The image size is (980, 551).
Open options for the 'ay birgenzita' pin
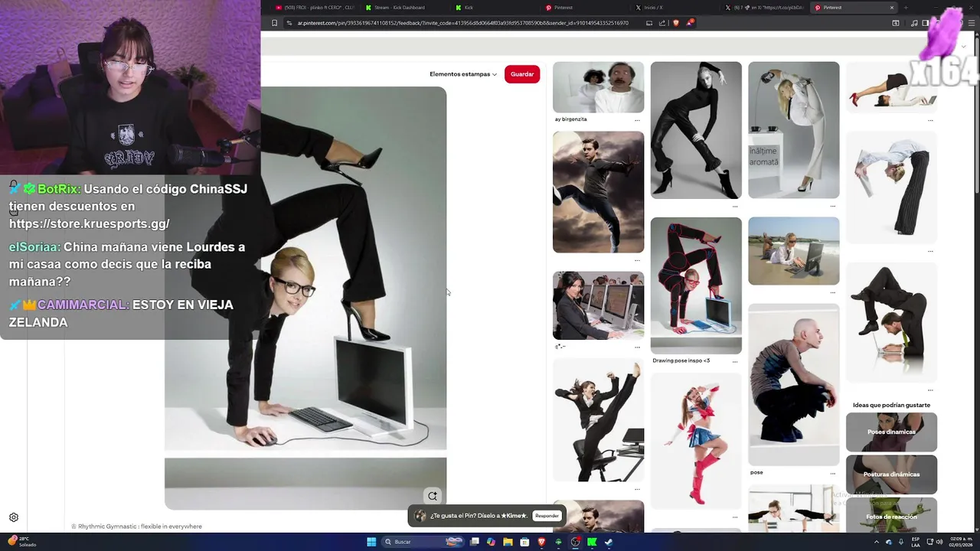point(637,120)
